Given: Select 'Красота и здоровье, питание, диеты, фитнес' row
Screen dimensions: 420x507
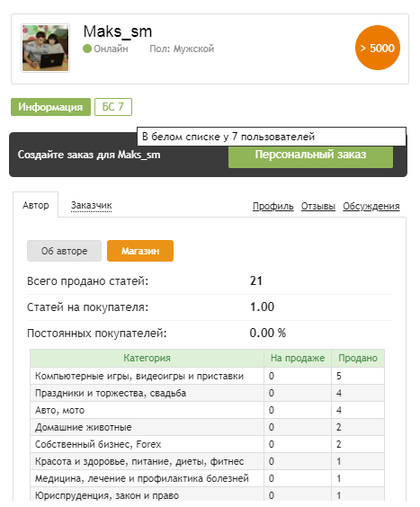Looking at the screenshot, I should [x=207, y=461].
